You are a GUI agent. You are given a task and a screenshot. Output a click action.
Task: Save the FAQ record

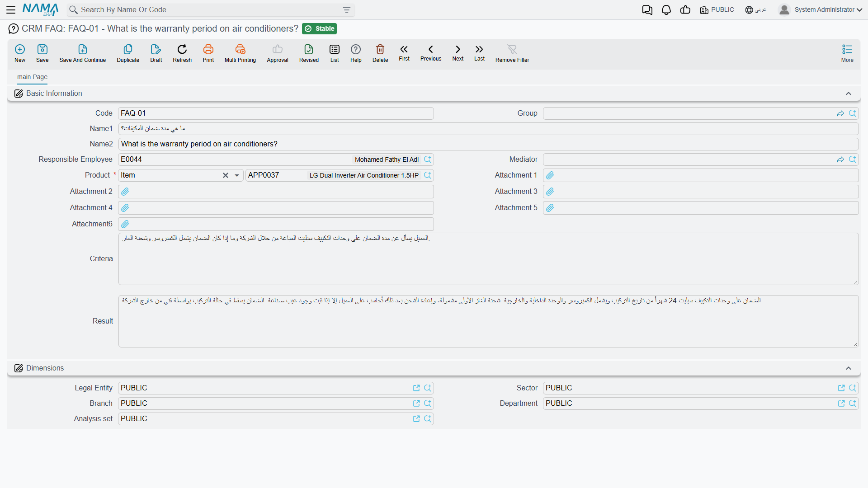42,53
